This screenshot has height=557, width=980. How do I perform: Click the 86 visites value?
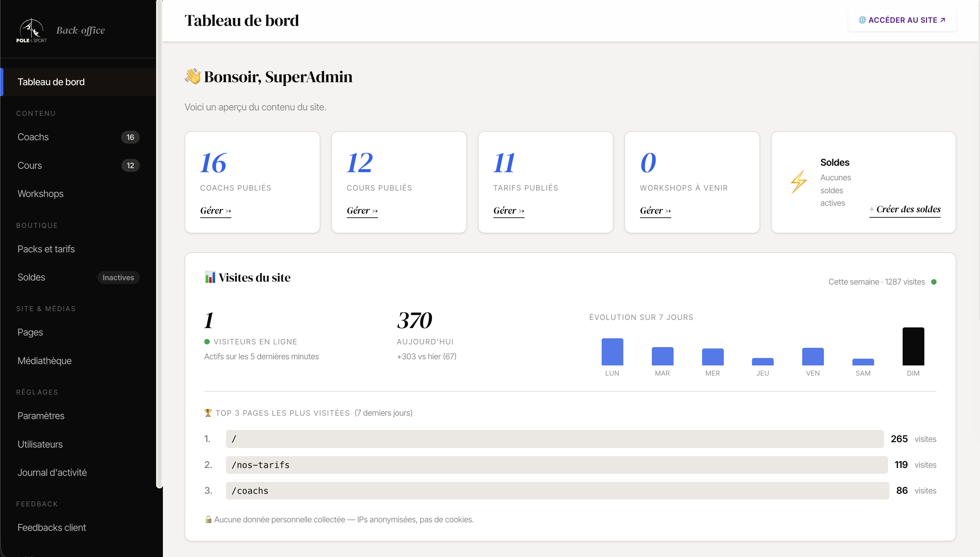click(902, 491)
